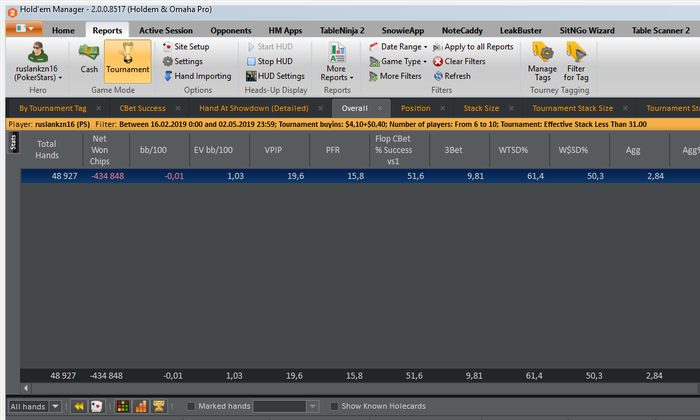700x420 pixels.
Task: Open the Active Session tab
Action: (x=166, y=30)
